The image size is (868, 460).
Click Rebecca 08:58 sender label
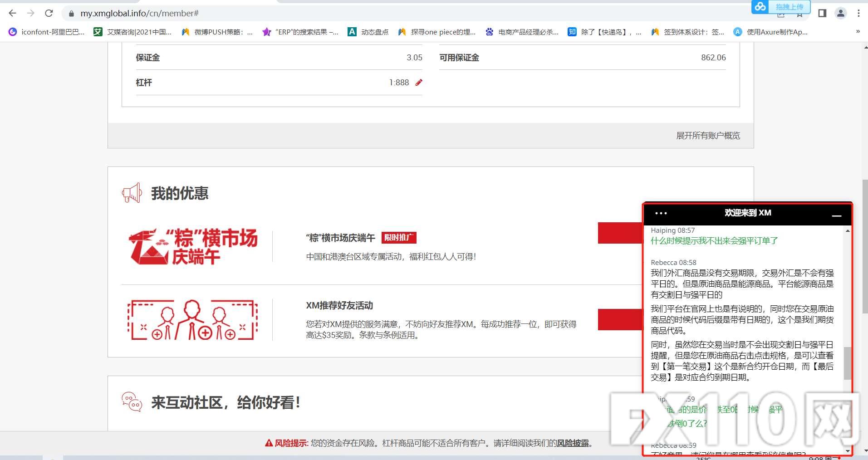pos(673,263)
